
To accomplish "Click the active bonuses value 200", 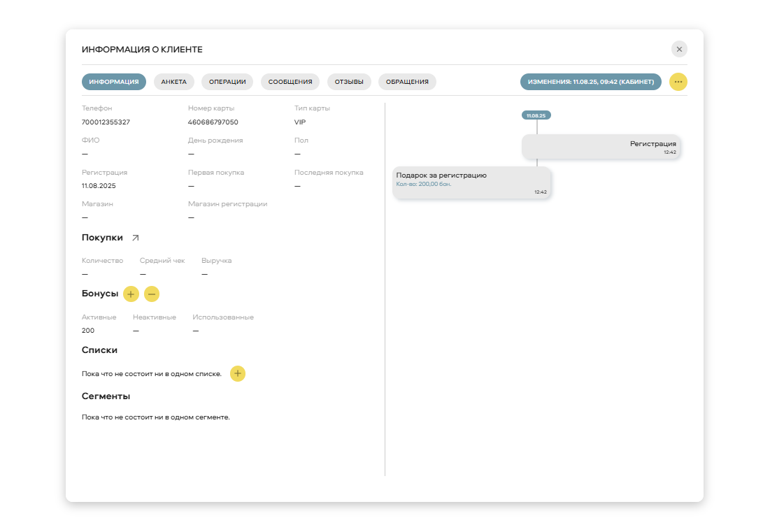I will pos(88,331).
